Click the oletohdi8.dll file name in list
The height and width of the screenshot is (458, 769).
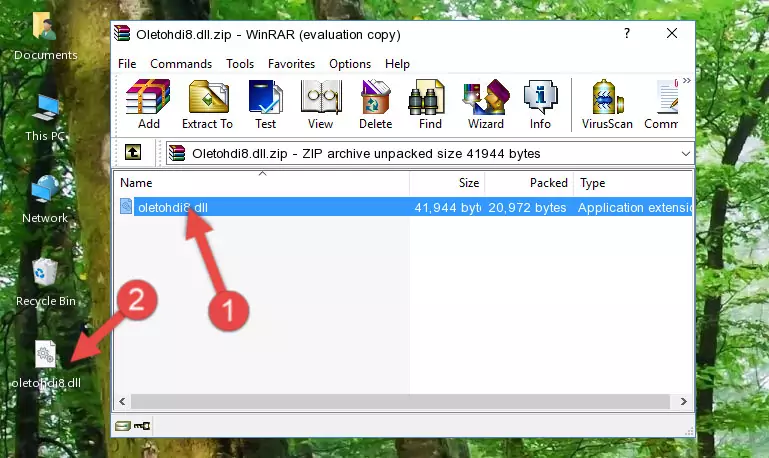click(x=173, y=207)
